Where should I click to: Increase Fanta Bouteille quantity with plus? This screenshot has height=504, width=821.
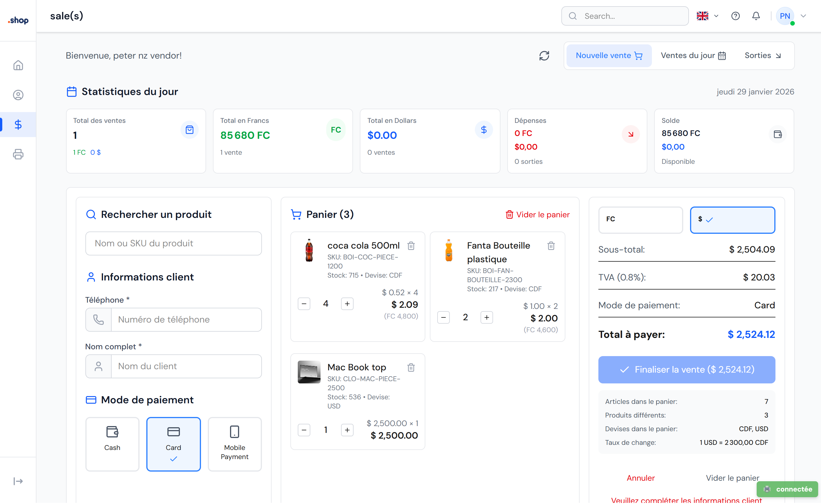(487, 317)
